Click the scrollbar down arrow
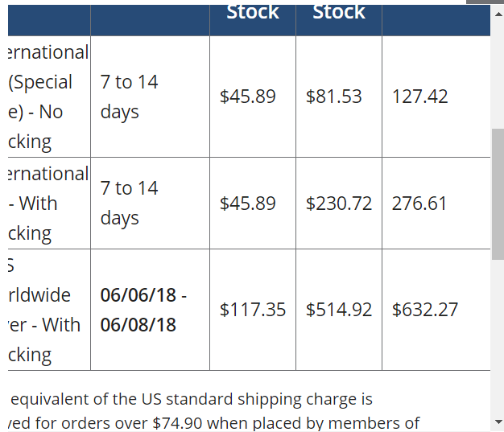Screen dimensions: 504x432 [x=498, y=422]
